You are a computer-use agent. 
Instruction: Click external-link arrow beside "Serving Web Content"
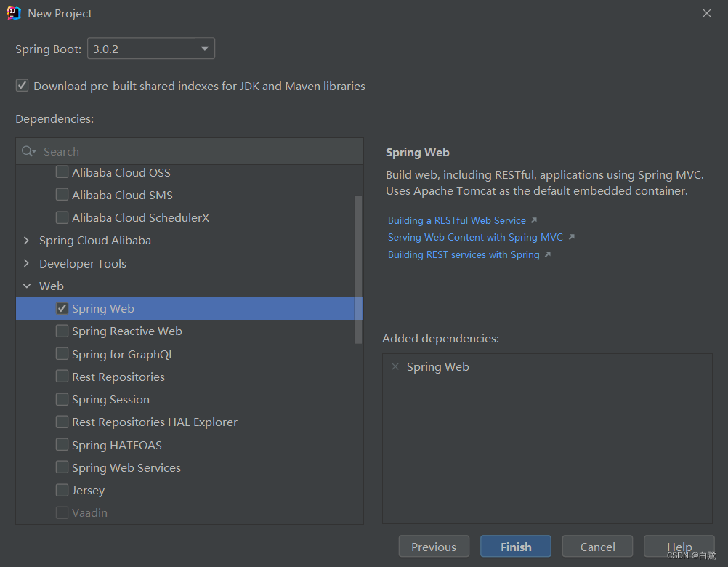(571, 236)
